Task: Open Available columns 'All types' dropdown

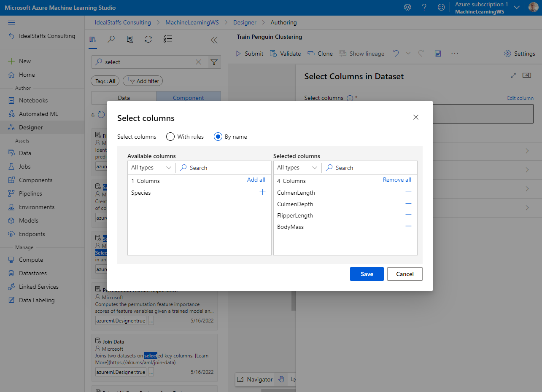Action: [151, 168]
